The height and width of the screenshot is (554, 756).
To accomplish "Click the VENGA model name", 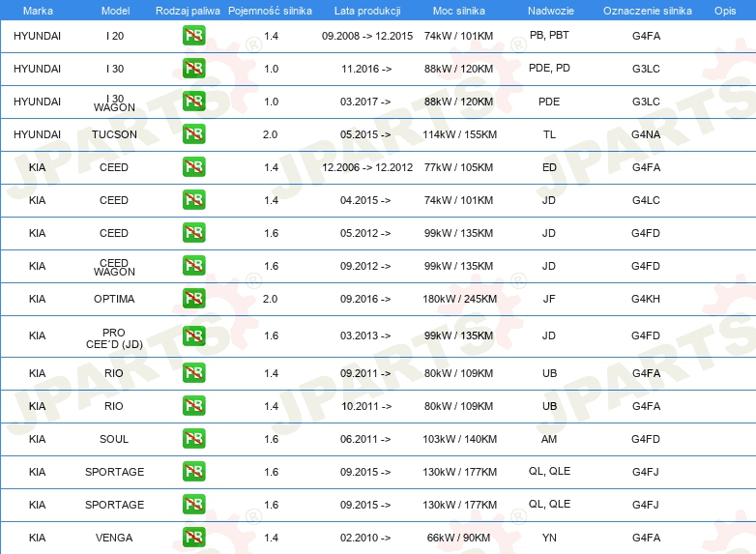I will 114,538.
